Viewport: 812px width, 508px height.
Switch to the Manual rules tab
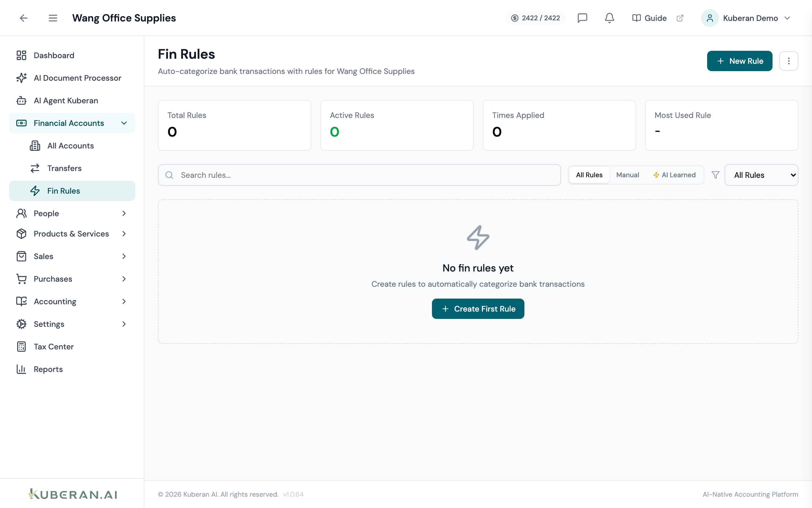coord(627,175)
